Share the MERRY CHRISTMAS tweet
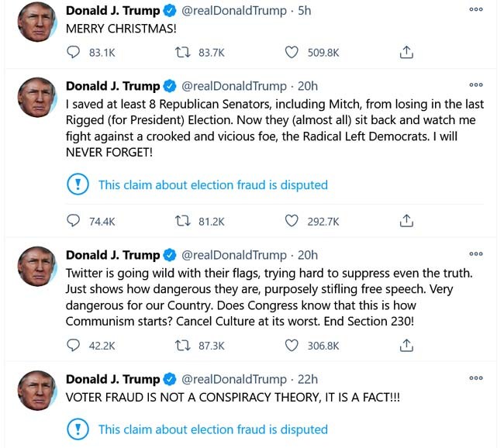Viewport: 504px width, 448px height. (406, 53)
